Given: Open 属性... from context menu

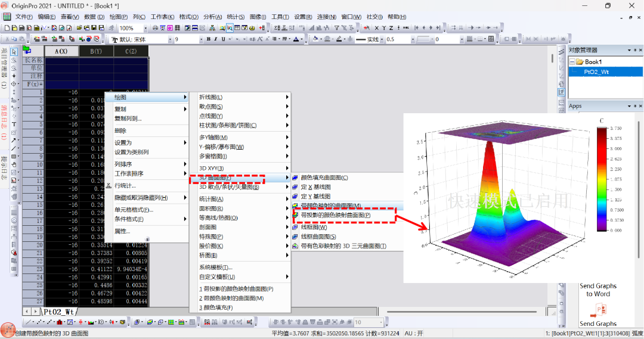Looking at the screenshot, I should tap(147, 231).
